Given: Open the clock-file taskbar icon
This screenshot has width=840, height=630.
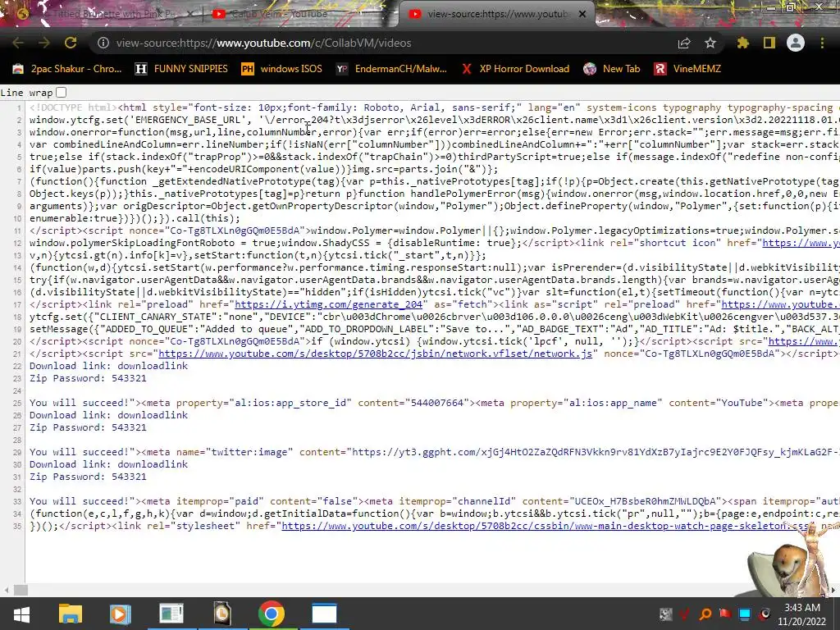Looking at the screenshot, I should [221, 614].
